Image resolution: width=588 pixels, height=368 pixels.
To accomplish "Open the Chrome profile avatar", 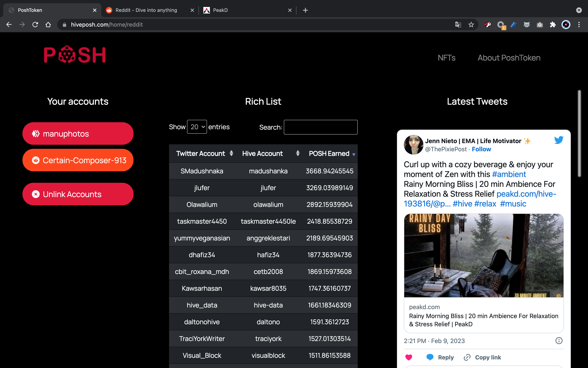I will [x=566, y=25].
